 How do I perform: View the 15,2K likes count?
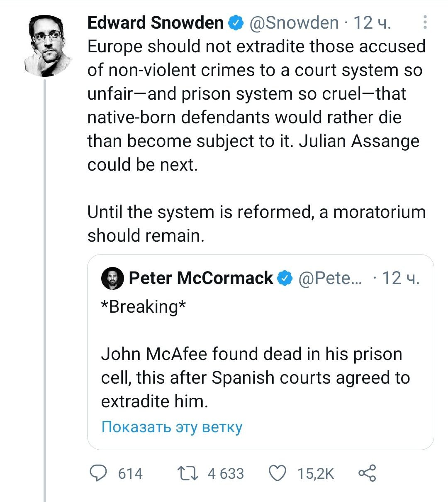[316, 473]
